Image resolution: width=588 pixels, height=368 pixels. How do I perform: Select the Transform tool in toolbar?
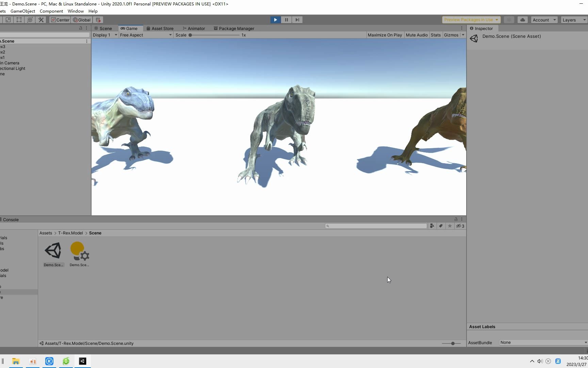[x=30, y=20]
